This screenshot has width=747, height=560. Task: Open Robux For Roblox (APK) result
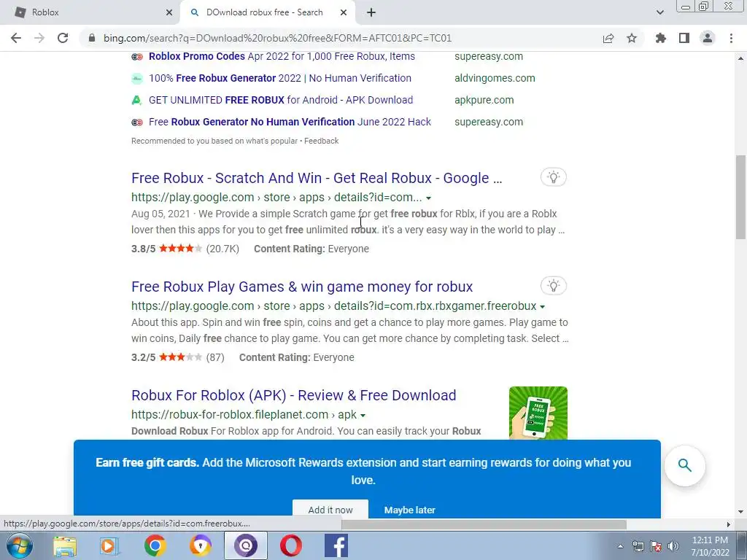coord(293,395)
